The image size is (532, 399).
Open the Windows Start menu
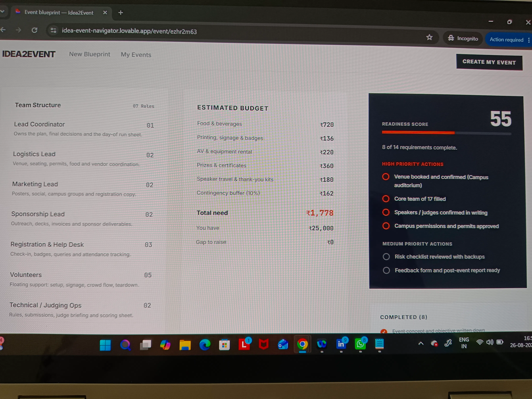(x=105, y=345)
